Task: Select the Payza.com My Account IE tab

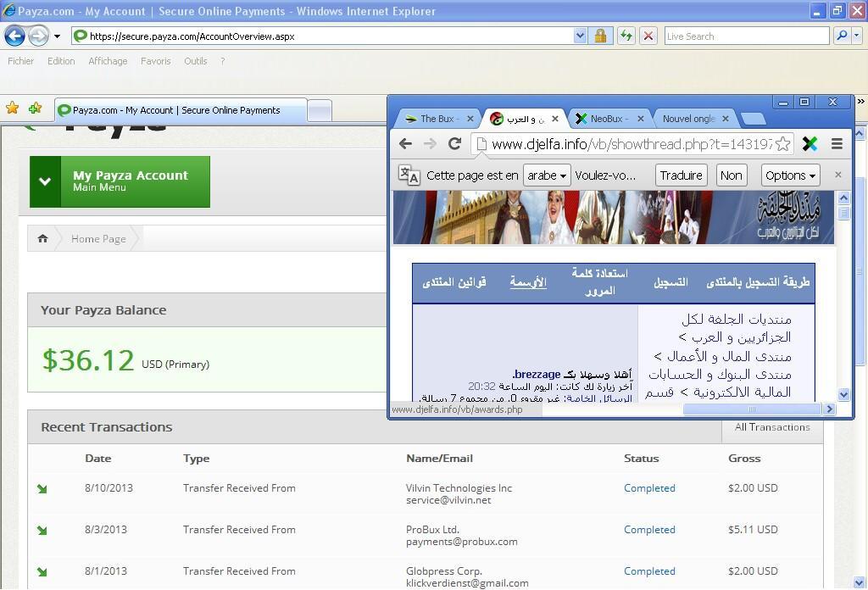Action: [181, 110]
